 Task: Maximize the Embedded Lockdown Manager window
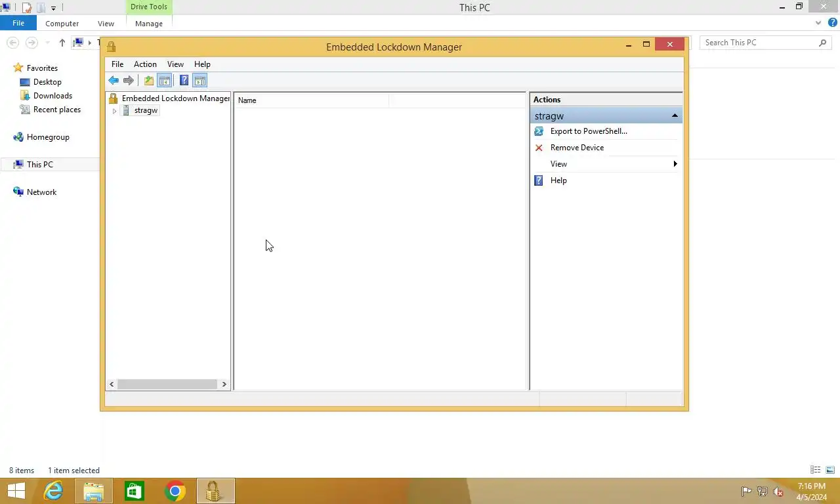click(646, 44)
